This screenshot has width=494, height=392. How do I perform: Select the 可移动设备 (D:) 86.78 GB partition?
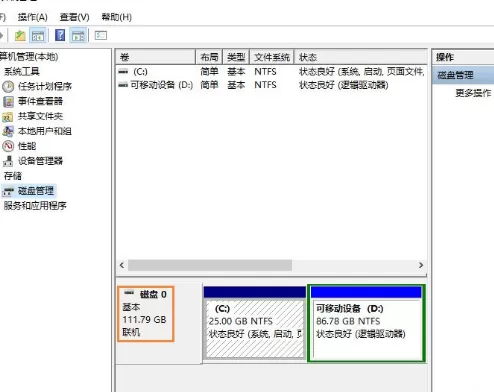(366, 323)
